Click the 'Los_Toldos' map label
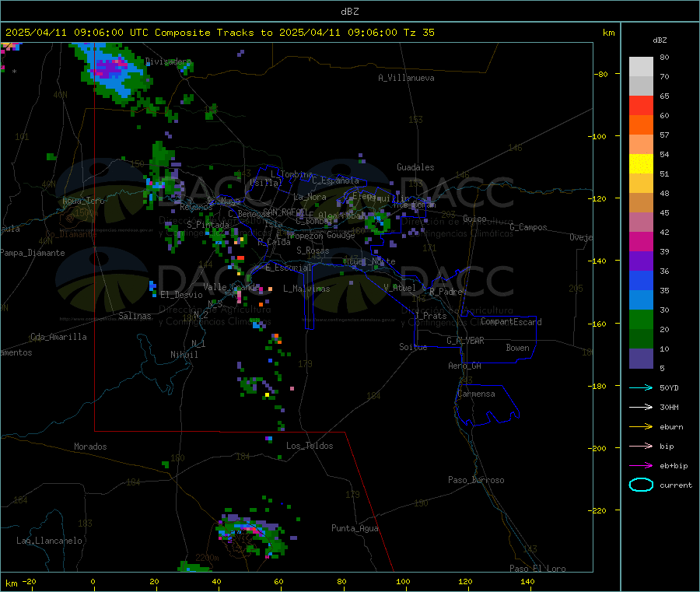Screen dimensions: 700x592 pyautogui.click(x=310, y=446)
